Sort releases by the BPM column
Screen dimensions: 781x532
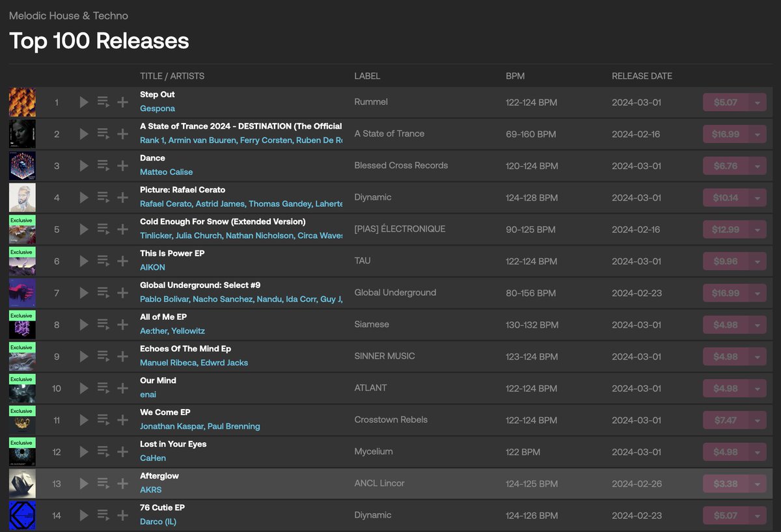pos(515,75)
